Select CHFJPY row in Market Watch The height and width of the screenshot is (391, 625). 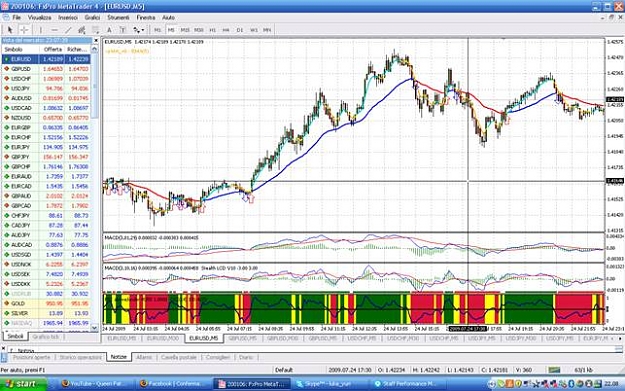pos(46,216)
